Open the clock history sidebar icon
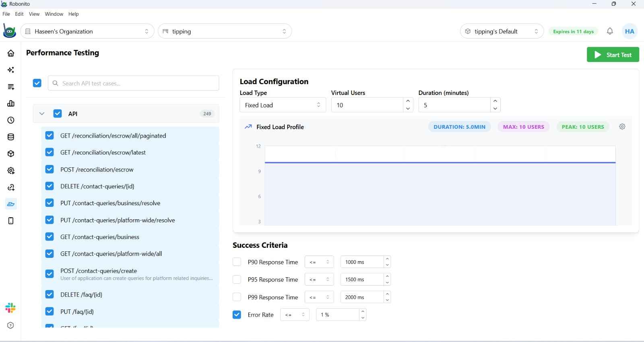644x342 pixels. pos(11,120)
